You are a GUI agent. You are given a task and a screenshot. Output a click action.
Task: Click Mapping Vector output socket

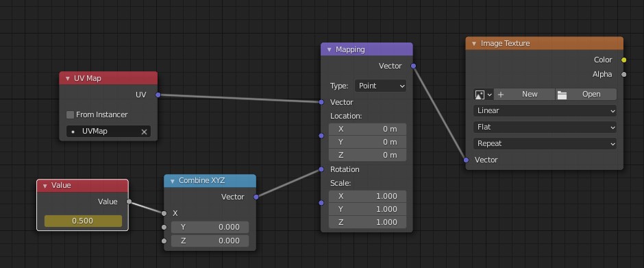click(x=413, y=66)
